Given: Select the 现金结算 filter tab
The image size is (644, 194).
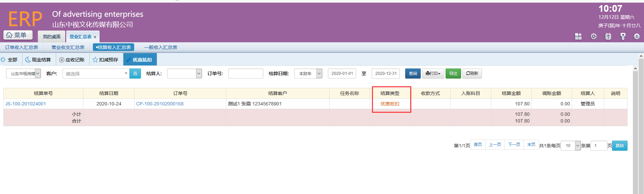Looking at the screenshot, I should (x=39, y=60).
